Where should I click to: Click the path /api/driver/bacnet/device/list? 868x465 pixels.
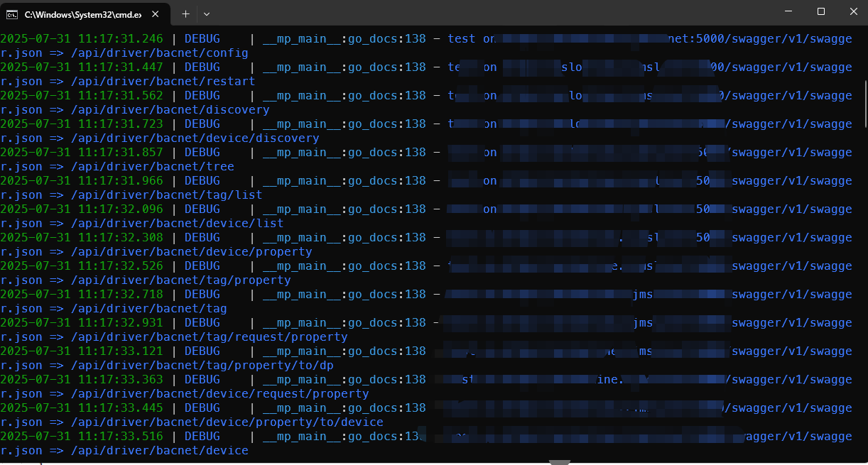pyautogui.click(x=178, y=224)
